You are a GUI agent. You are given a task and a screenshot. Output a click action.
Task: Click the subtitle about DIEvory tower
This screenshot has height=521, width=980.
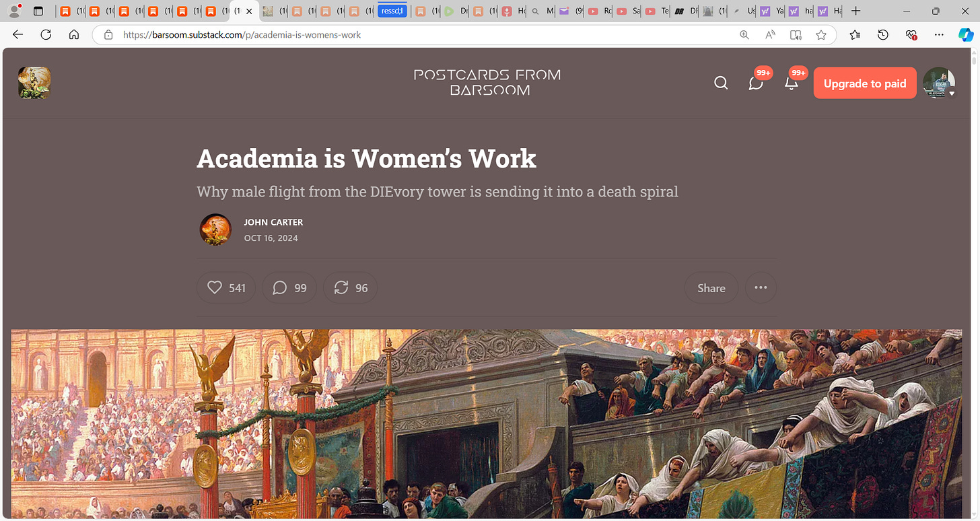pyautogui.click(x=438, y=192)
